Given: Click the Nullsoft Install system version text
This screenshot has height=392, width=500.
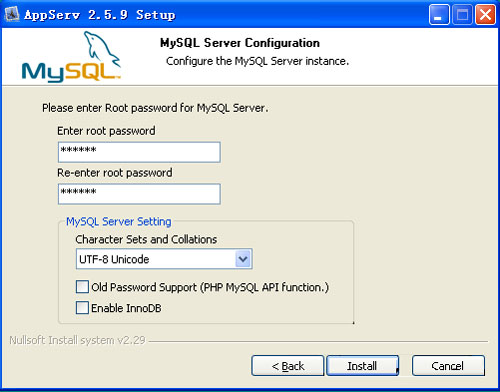Looking at the screenshot, I should point(77,340).
